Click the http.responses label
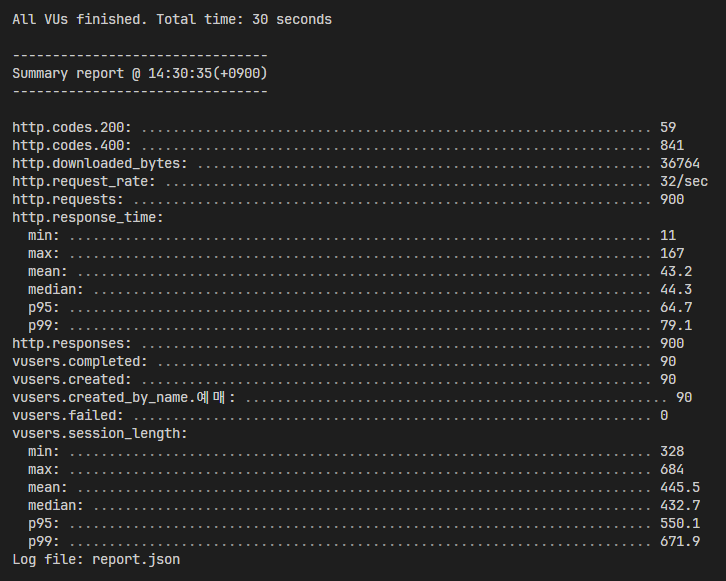 coord(72,344)
